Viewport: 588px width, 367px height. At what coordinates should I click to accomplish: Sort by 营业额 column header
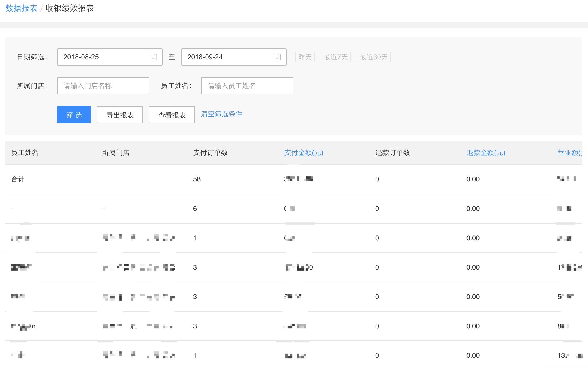tap(569, 153)
